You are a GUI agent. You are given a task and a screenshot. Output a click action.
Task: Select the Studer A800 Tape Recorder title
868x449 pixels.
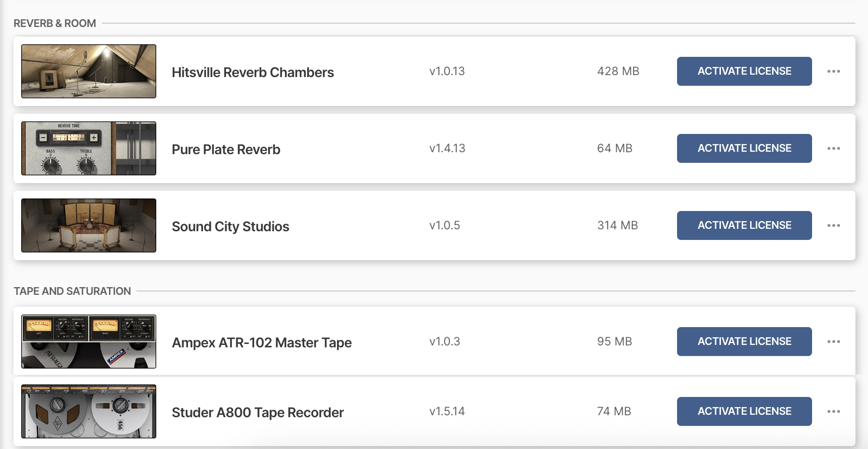258,412
